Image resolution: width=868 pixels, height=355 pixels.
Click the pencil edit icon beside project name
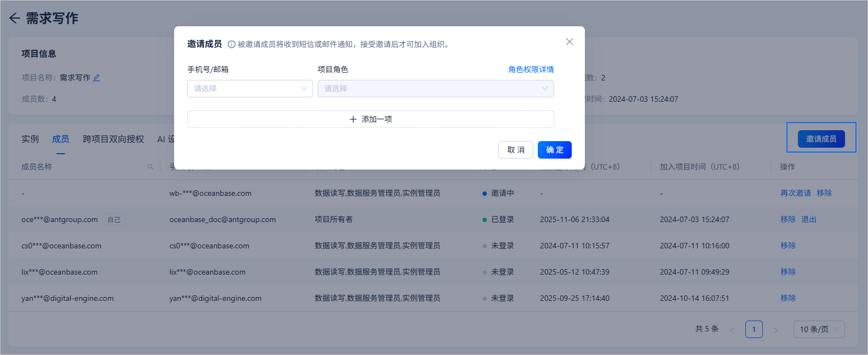(96, 78)
